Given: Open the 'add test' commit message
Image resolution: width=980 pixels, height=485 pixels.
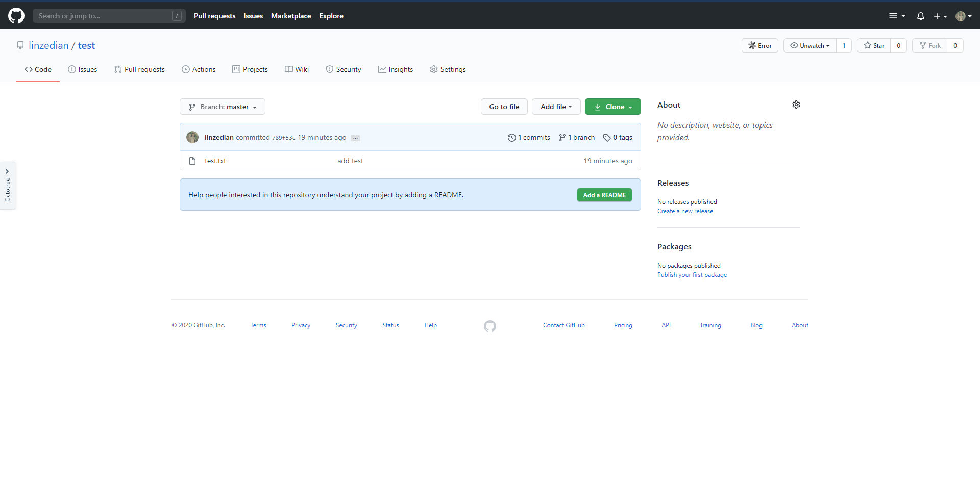Looking at the screenshot, I should [x=350, y=161].
